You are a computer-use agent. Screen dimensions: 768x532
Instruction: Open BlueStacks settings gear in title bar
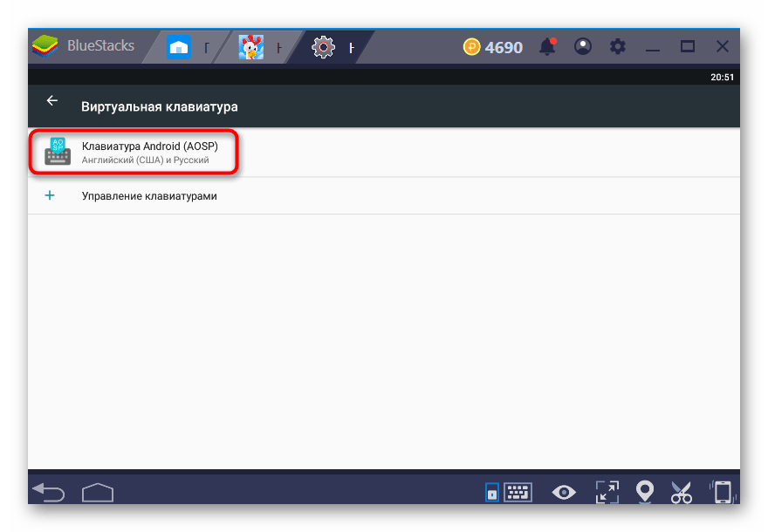[x=618, y=46]
